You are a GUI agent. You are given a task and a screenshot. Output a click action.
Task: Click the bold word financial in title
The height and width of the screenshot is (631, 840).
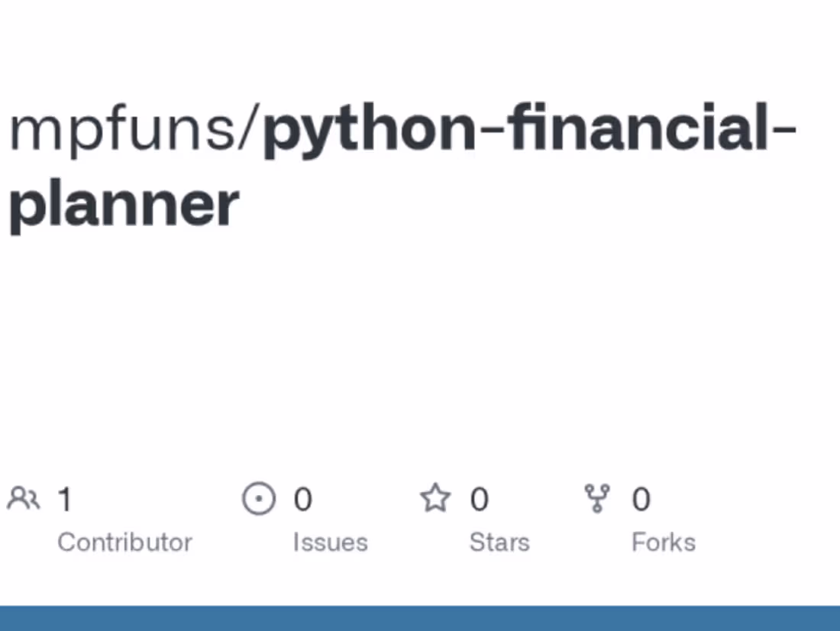(x=639, y=128)
